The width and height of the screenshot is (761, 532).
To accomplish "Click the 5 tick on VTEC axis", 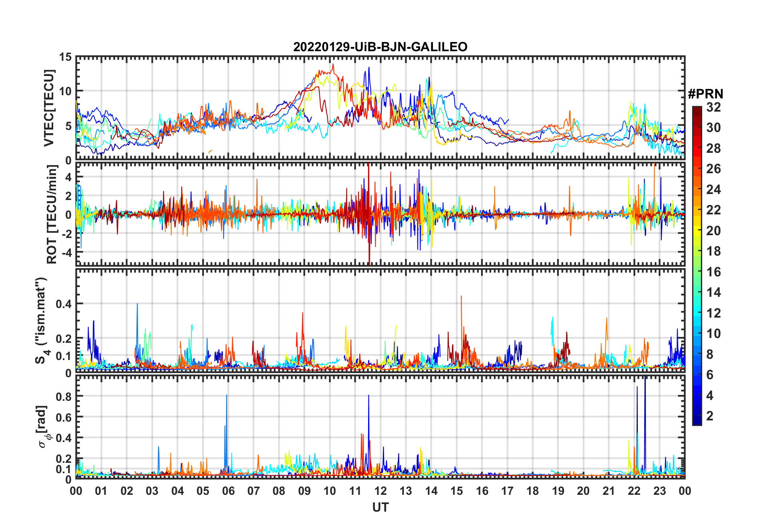I will click(69, 126).
